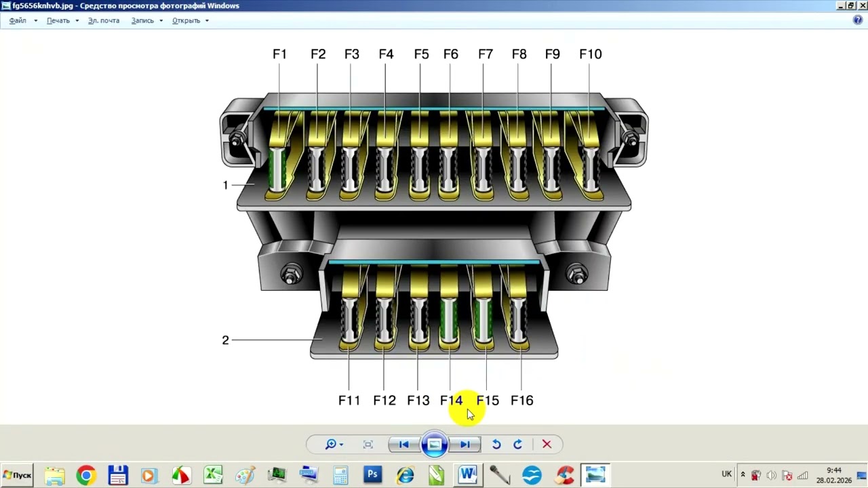Click the F13 fuse label
This screenshot has height=488, width=868.
(418, 401)
